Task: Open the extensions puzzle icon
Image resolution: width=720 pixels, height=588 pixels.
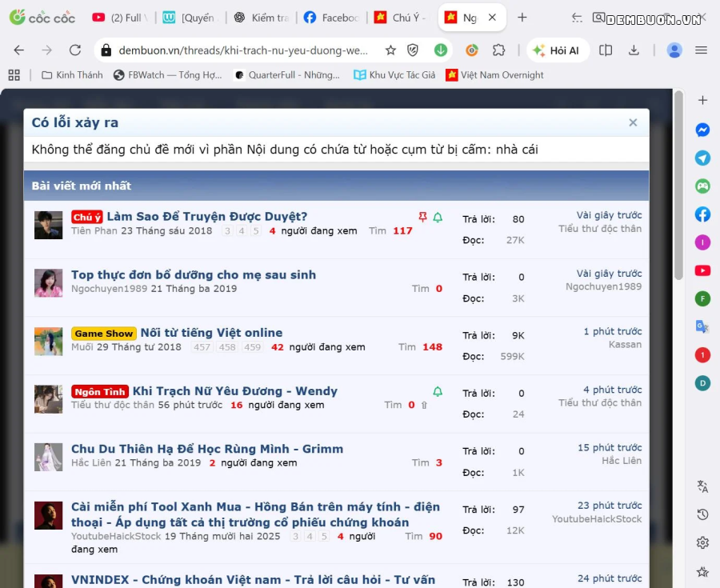Action: [x=498, y=50]
